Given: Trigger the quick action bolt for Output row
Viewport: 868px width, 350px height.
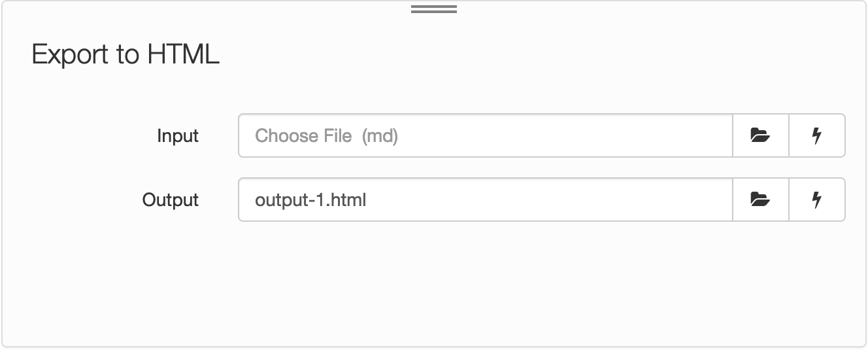Looking at the screenshot, I should [x=816, y=200].
